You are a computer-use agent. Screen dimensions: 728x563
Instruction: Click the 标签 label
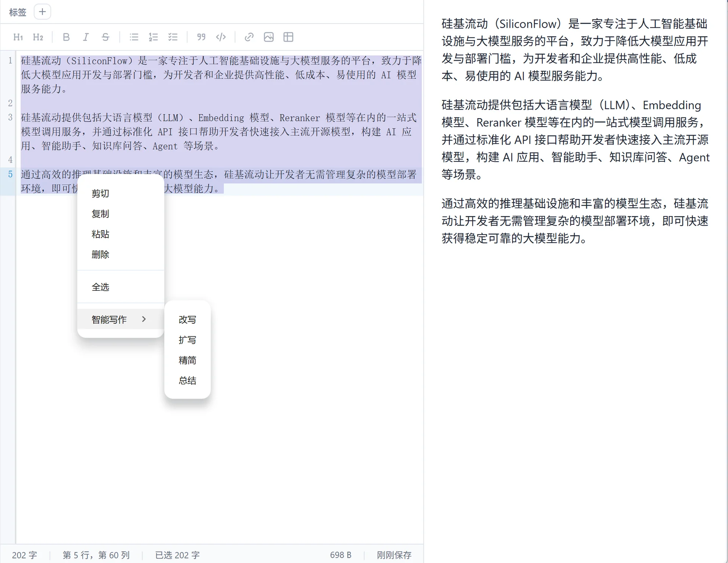point(17,13)
